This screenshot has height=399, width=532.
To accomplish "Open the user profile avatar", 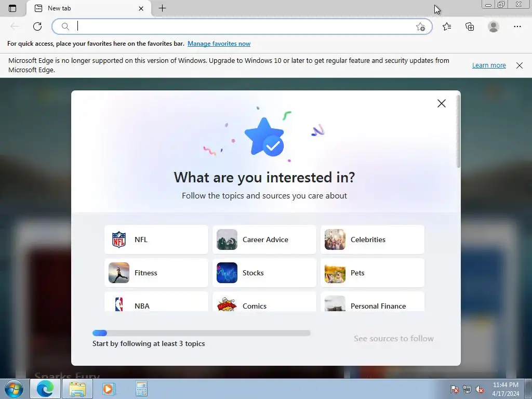I will coord(494,26).
